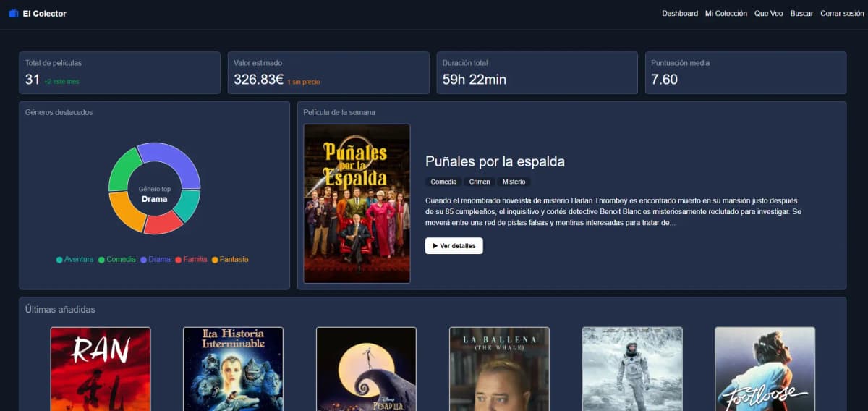Viewport: 868px width, 411px height.
Task: Go to Mi Colección page
Action: point(726,14)
